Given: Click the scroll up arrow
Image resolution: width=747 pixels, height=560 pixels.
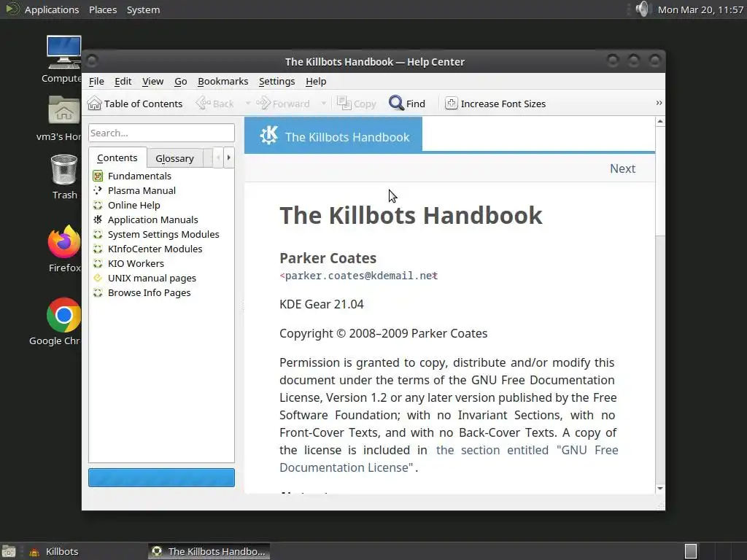Looking at the screenshot, I should [659, 122].
